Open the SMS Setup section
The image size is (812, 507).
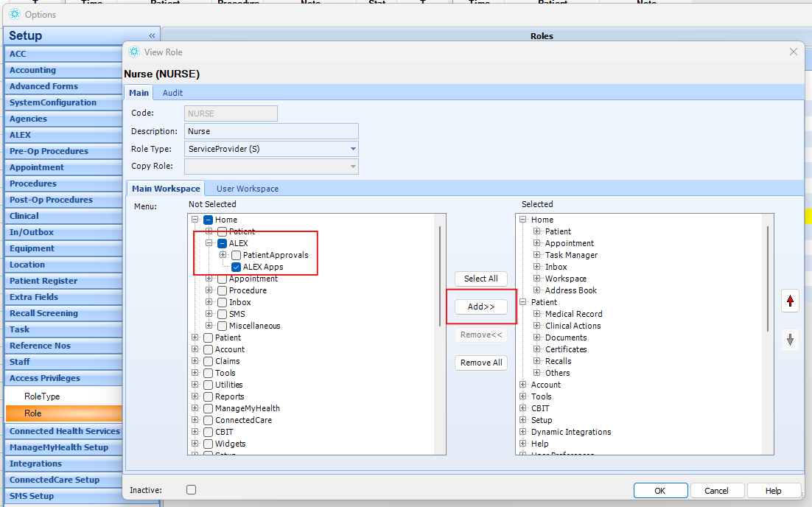tap(63, 496)
